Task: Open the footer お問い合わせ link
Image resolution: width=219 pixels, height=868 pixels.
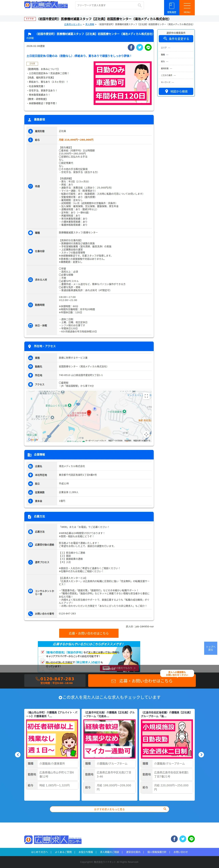Action: click(180, 852)
